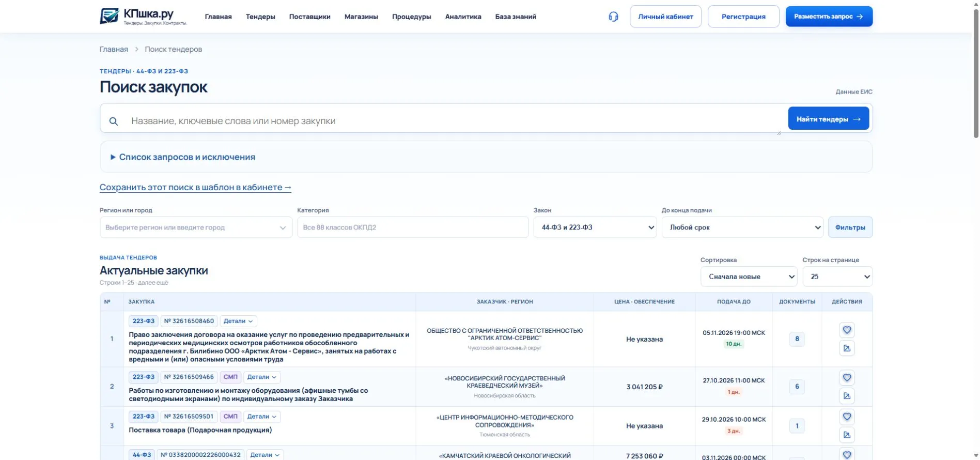Click Главная breadcrumb link
Image resolution: width=980 pixels, height=460 pixels.
pos(114,49)
